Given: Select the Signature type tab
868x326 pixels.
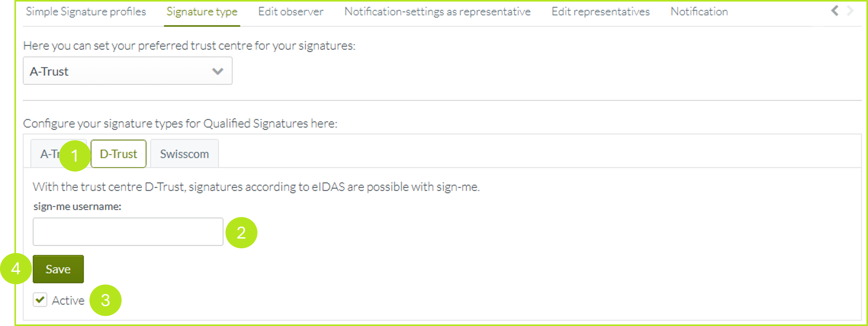Looking at the screenshot, I should pyautogui.click(x=202, y=12).
